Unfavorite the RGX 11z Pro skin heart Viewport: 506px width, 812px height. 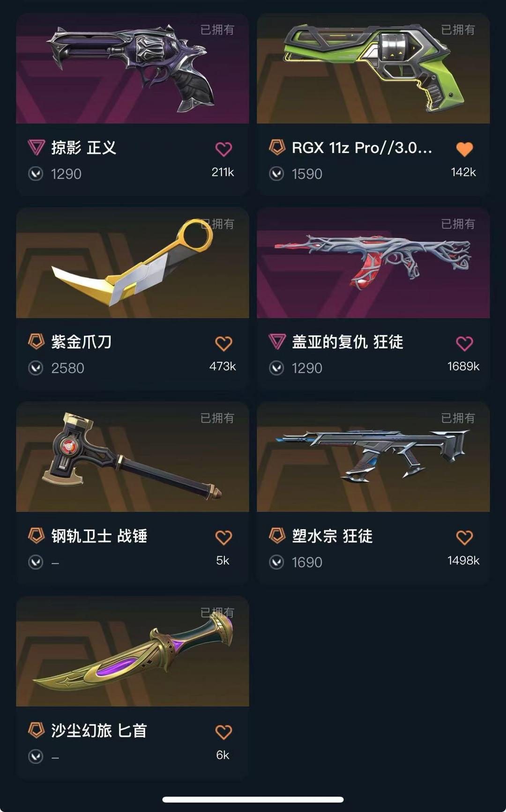click(464, 149)
